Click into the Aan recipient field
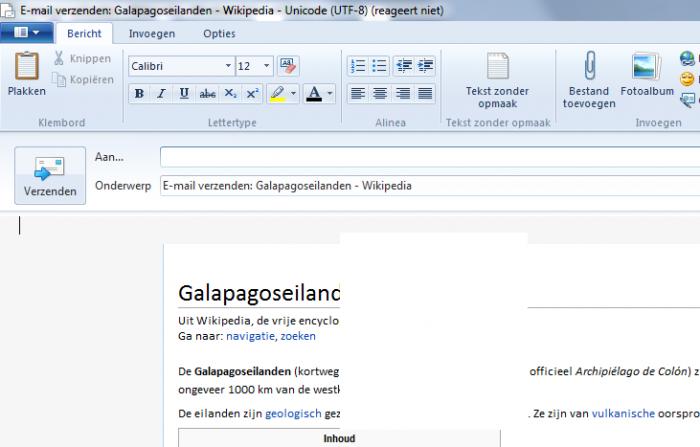The image size is (700, 447). [430, 157]
